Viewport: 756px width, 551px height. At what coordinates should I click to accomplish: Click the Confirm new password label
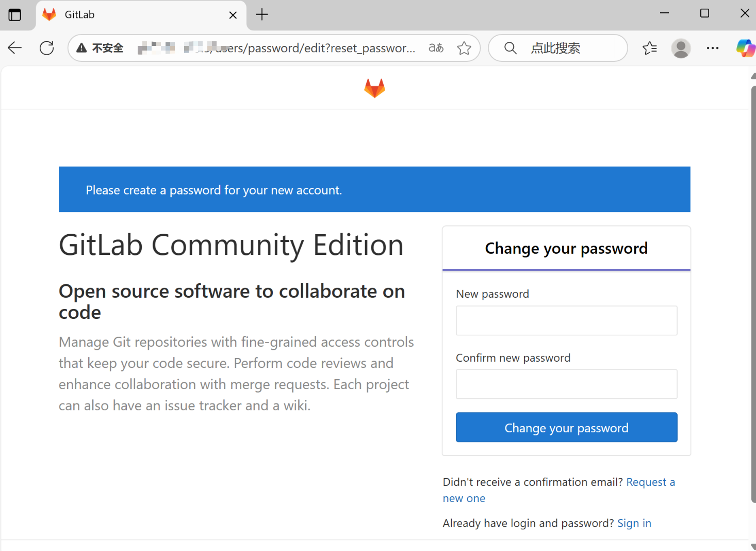point(513,358)
